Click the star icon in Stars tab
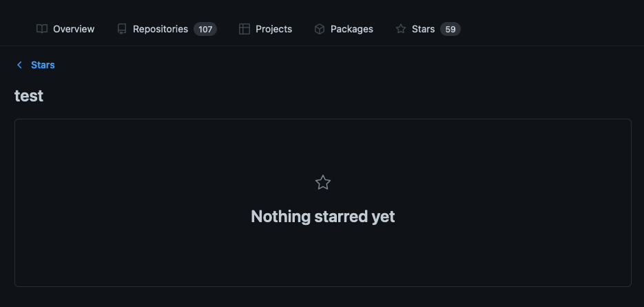Image resolution: width=644 pixels, height=307 pixels. (x=401, y=29)
